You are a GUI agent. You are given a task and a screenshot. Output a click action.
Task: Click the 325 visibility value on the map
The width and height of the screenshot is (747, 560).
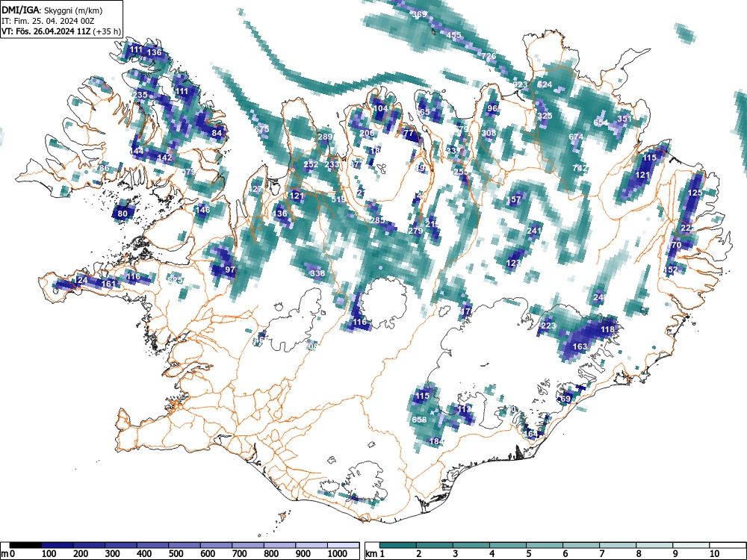coord(545,116)
